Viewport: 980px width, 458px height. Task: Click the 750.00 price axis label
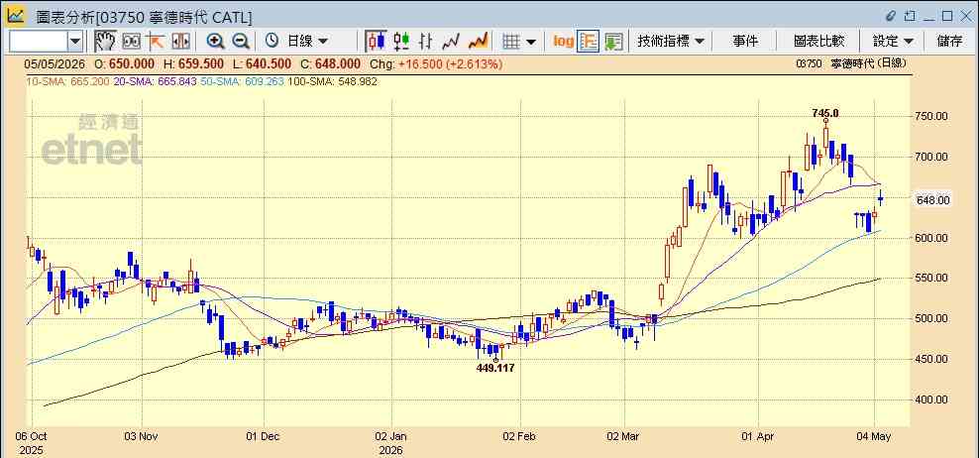tap(933, 116)
